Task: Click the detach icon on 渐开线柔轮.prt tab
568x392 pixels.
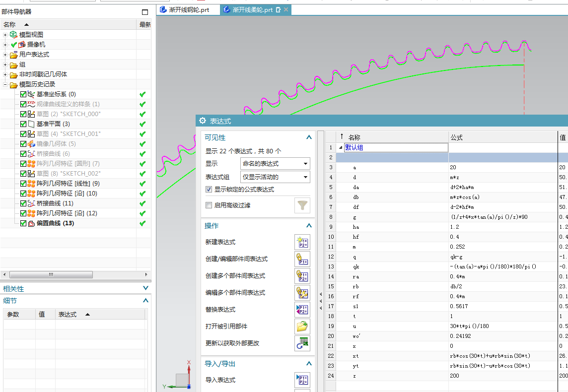Action: click(x=278, y=10)
